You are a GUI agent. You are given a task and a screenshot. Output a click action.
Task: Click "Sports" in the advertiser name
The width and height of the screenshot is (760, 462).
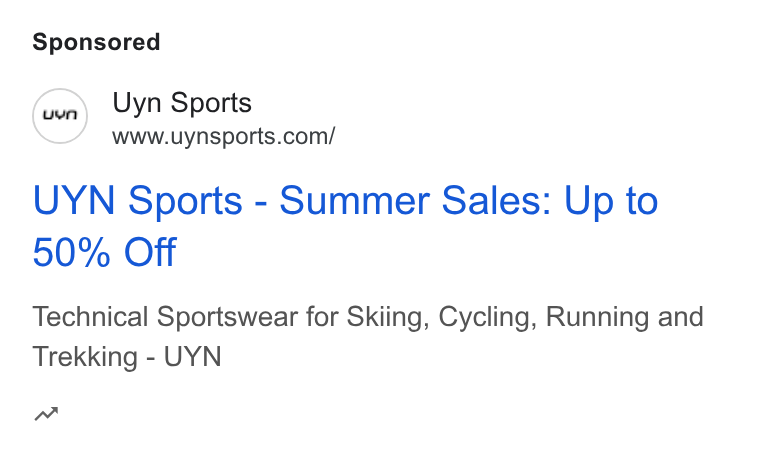[211, 104]
